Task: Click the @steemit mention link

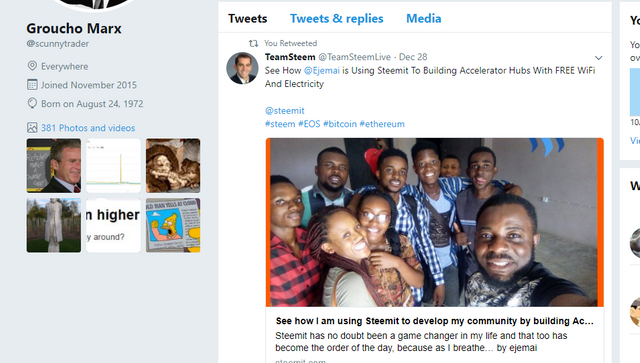Action: point(284,110)
